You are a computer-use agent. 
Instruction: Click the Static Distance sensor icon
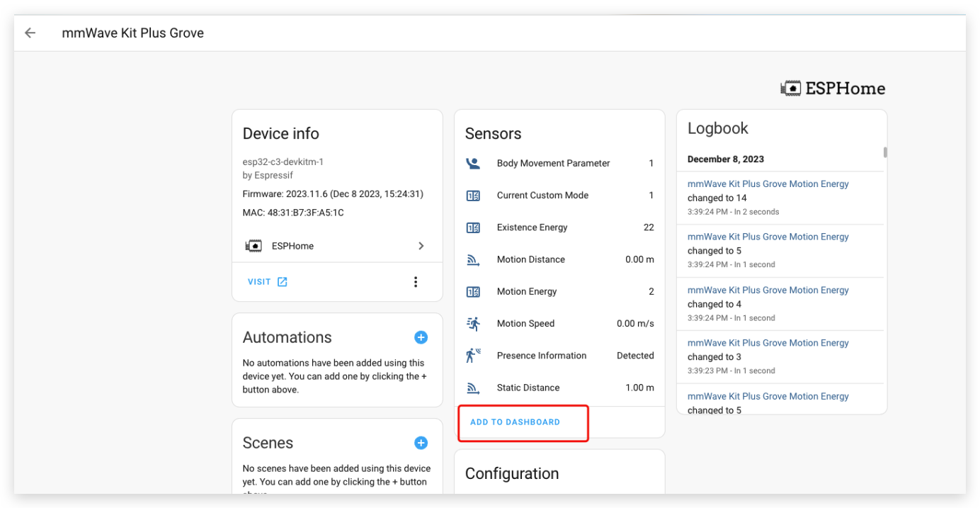(473, 388)
